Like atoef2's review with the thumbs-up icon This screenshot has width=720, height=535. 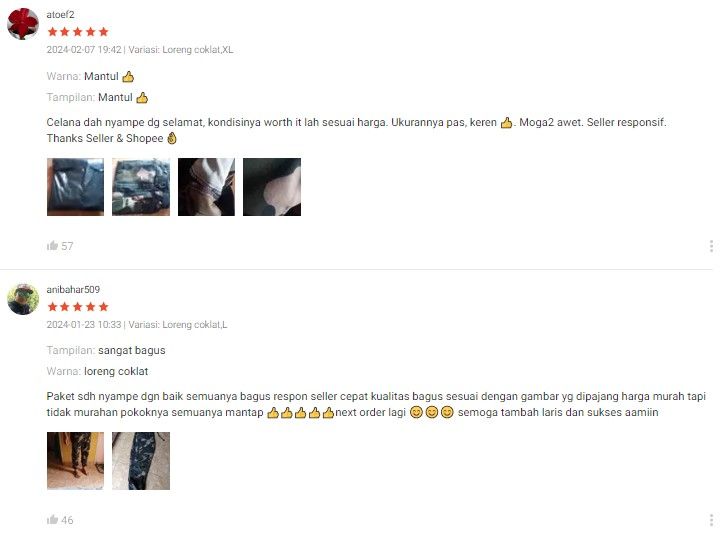pyautogui.click(x=52, y=246)
